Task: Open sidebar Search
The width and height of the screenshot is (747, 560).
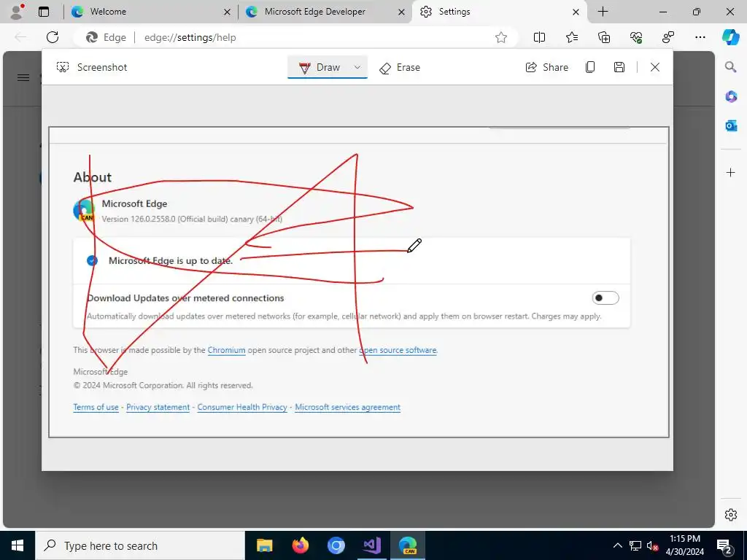Action: tap(730, 66)
